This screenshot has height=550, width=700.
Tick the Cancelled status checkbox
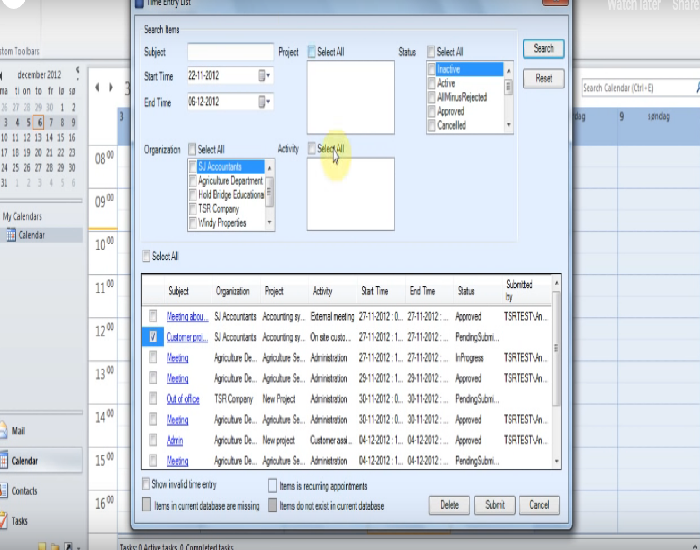click(x=431, y=125)
